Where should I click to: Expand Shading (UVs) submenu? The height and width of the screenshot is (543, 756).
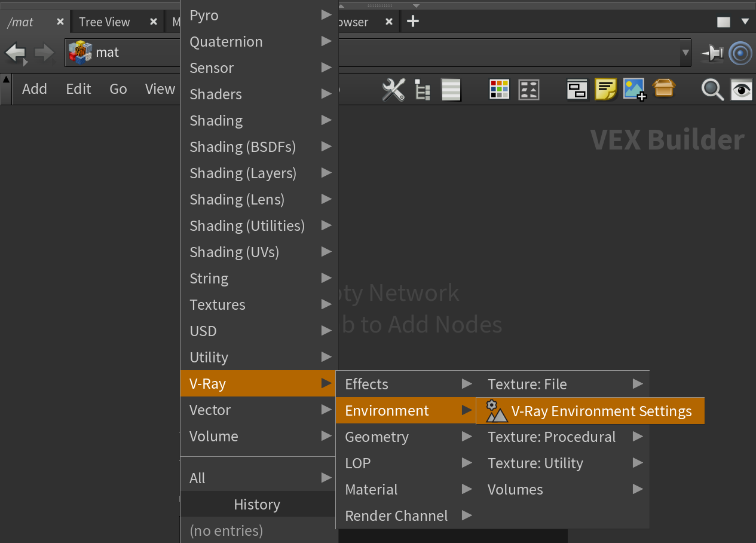[259, 252]
